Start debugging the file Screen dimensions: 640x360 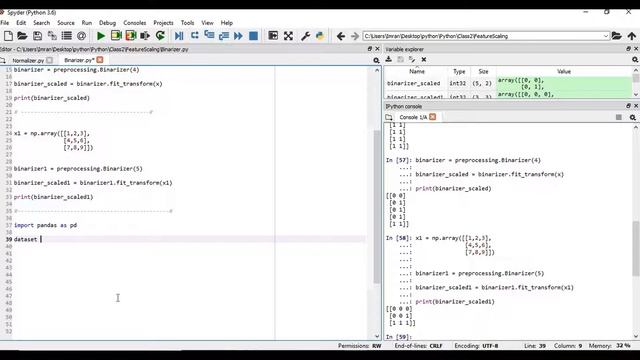179,36
